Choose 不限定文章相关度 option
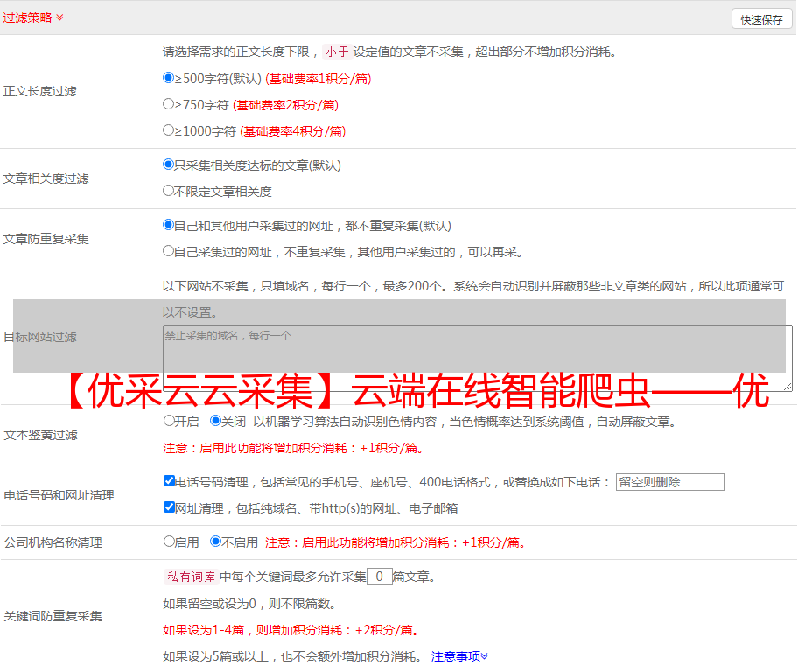Viewport: 798px width, 672px height. [169, 191]
